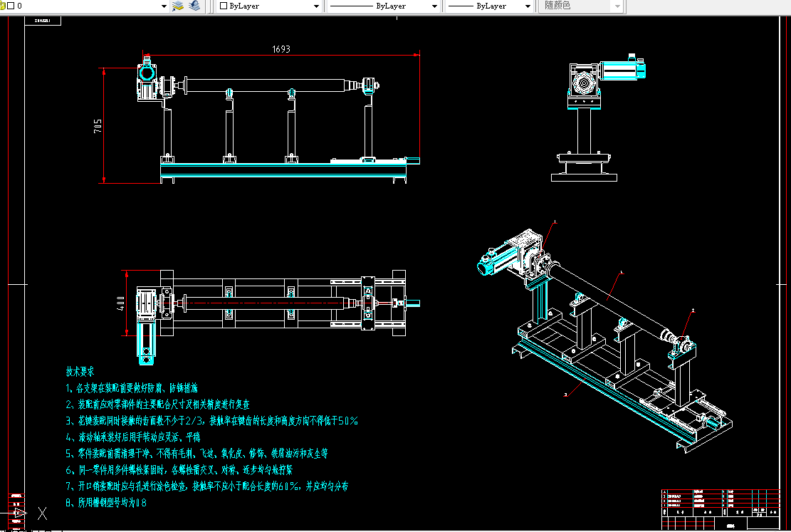This screenshot has height=532, width=791.
Task: Select the servo motor in the side view
Action: [x=622, y=68]
